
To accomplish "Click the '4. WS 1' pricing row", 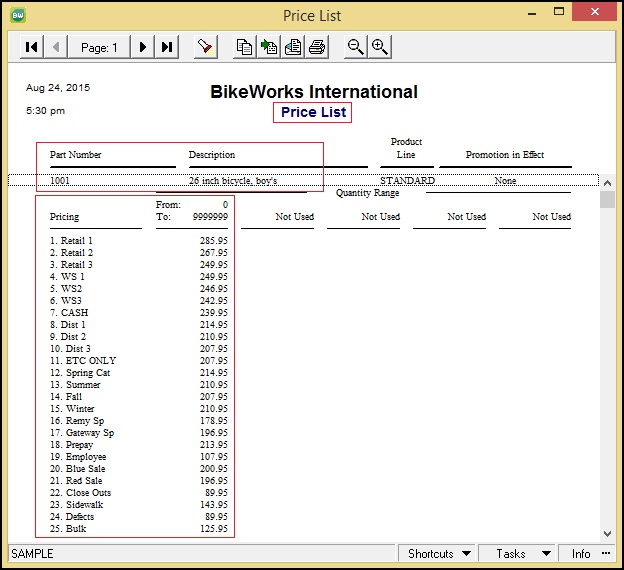I will [138, 276].
